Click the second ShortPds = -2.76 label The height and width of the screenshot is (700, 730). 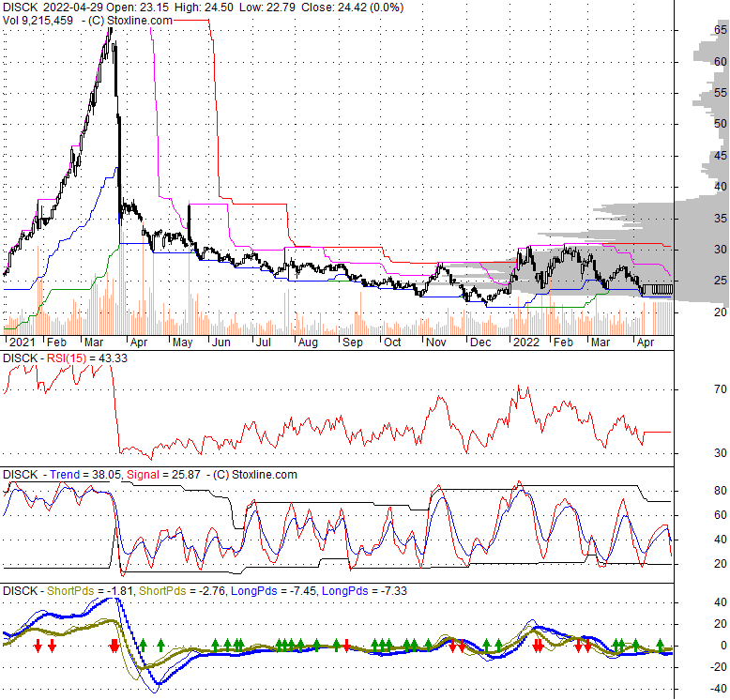click(182, 591)
